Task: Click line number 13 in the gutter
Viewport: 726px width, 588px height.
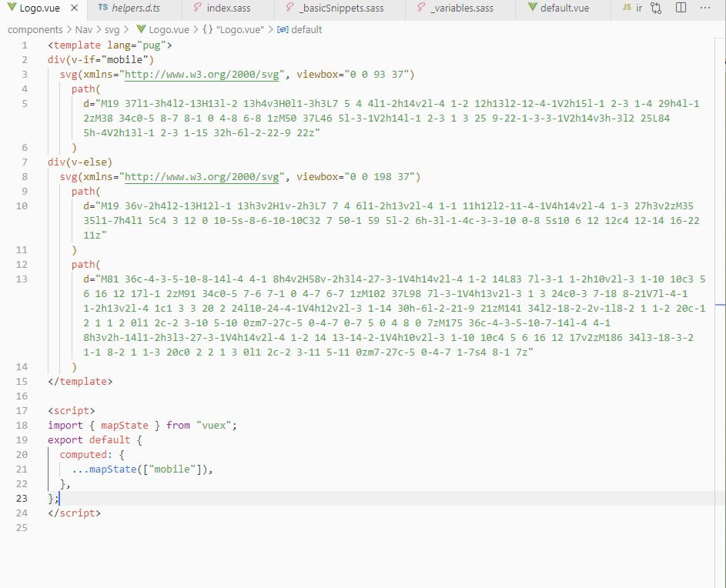Action: click(x=22, y=279)
